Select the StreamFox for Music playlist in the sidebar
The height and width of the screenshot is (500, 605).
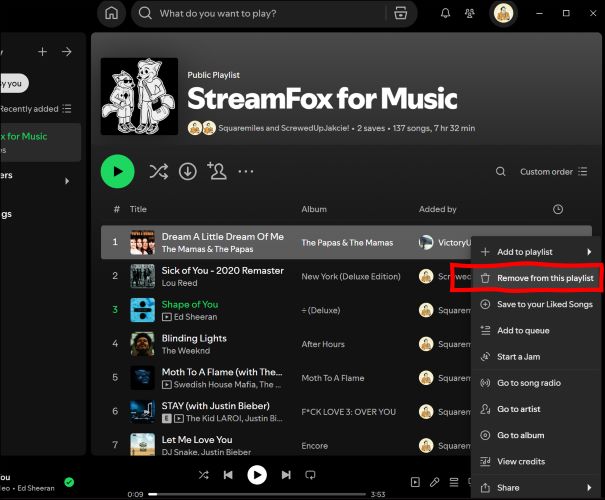click(40, 142)
